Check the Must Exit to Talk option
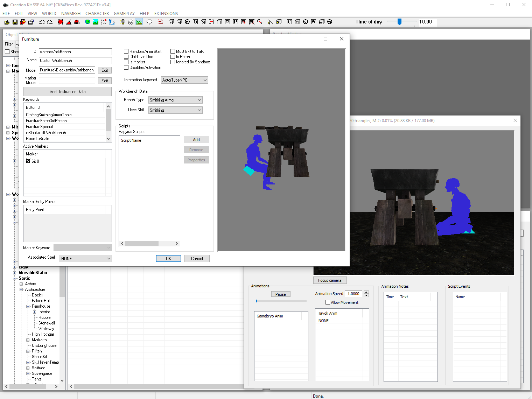Screen dimensions: 532x399 coord(173,51)
